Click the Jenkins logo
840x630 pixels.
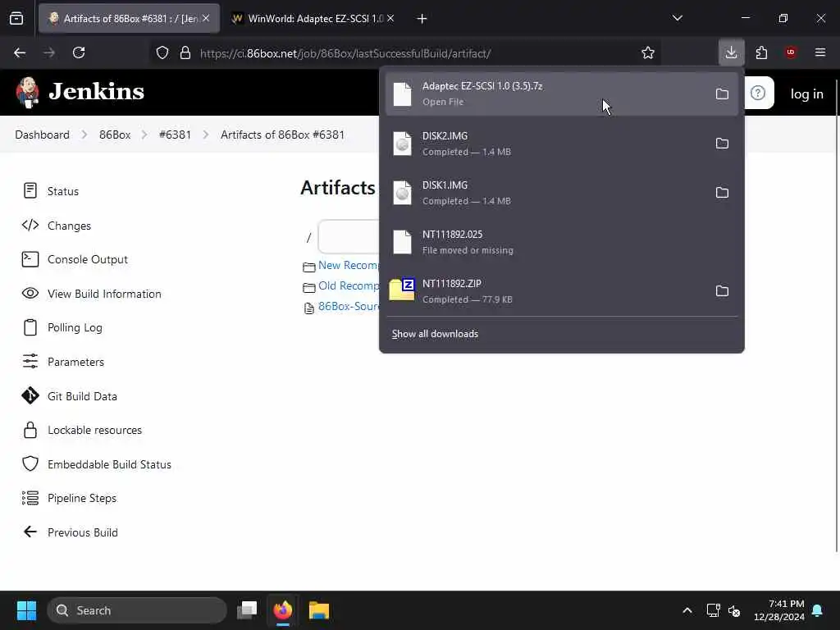coord(80,92)
